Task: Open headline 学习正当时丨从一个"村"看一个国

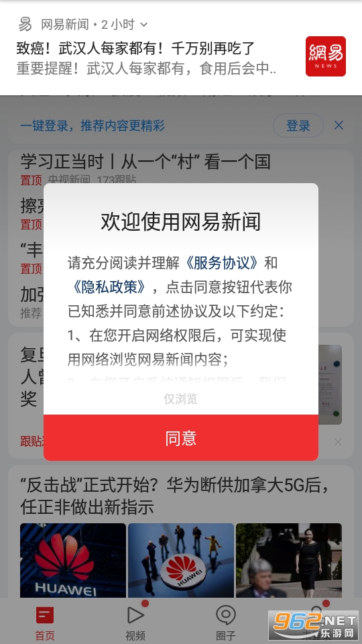Action: (x=145, y=162)
